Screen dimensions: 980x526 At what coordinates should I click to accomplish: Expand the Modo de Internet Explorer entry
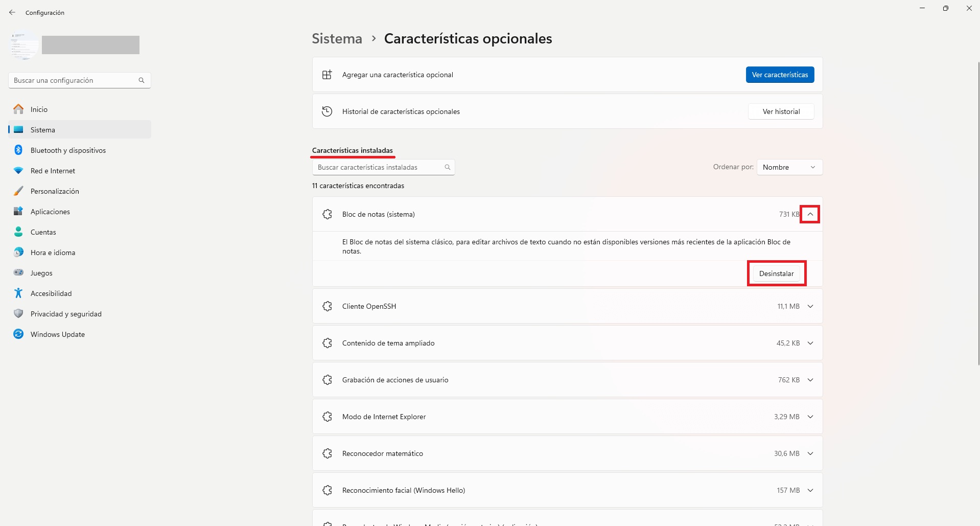tap(810, 417)
